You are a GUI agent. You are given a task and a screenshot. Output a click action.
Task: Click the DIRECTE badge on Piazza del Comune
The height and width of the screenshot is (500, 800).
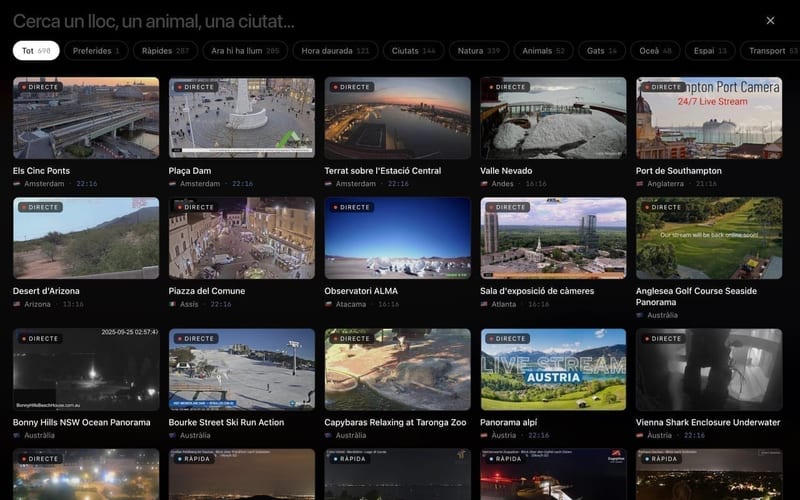pos(196,208)
